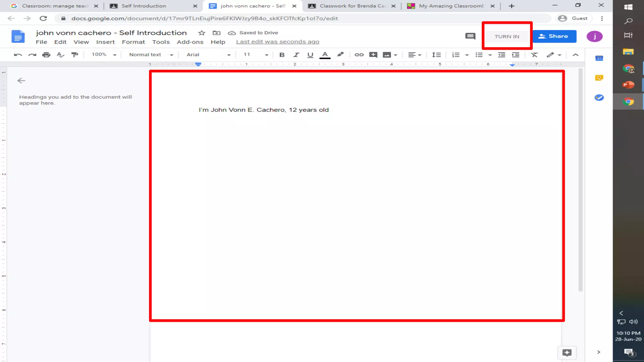644x362 pixels.
Task: Open the insert image dropdown arrow
Action: point(396,55)
